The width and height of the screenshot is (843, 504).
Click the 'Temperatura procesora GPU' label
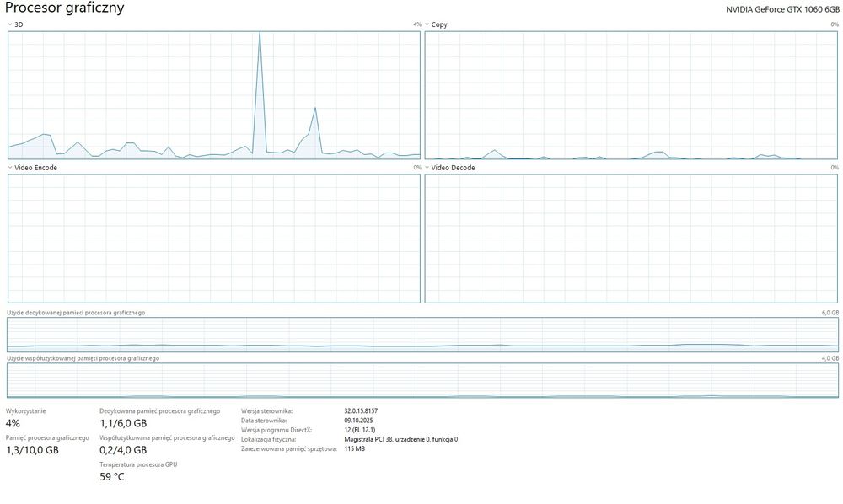[138, 464]
